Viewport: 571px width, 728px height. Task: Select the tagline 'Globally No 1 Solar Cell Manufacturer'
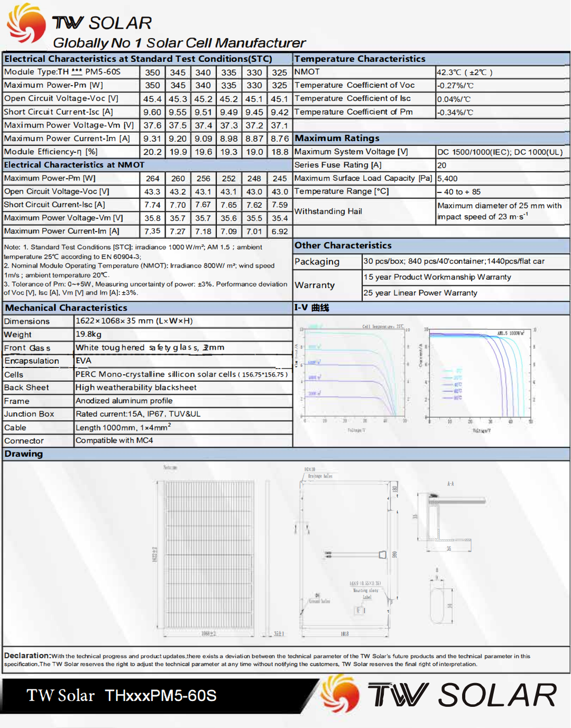coord(179,43)
